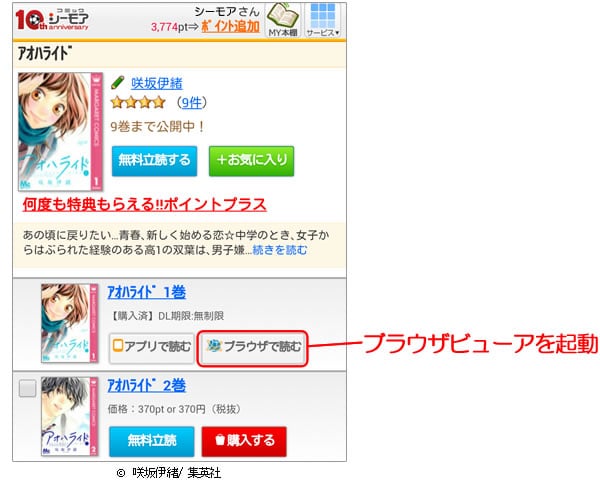The image size is (600, 483).
Task: Open the MY本棚 bookshelf icon
Action: pyautogui.click(x=283, y=20)
